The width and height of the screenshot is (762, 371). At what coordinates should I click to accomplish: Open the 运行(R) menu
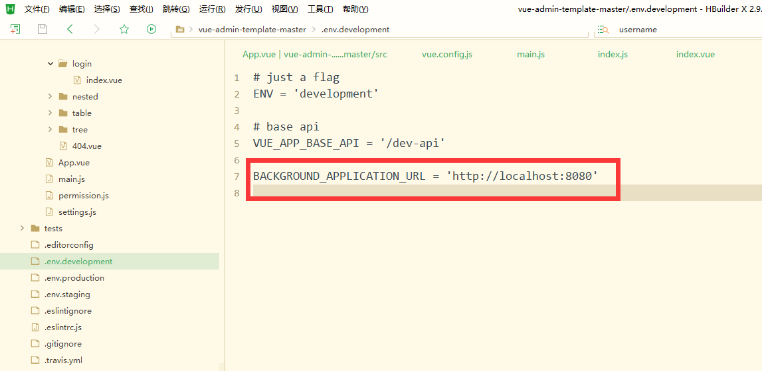click(x=212, y=9)
